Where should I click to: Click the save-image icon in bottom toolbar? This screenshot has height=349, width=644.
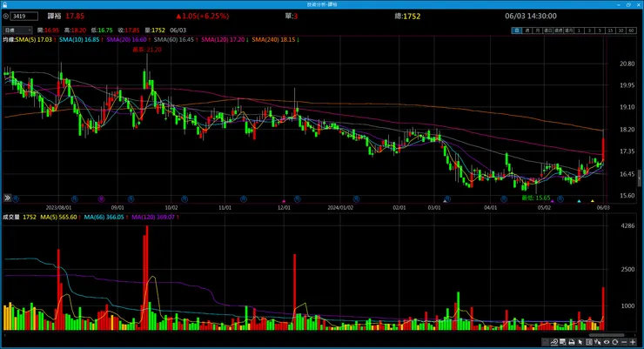click(563, 342)
